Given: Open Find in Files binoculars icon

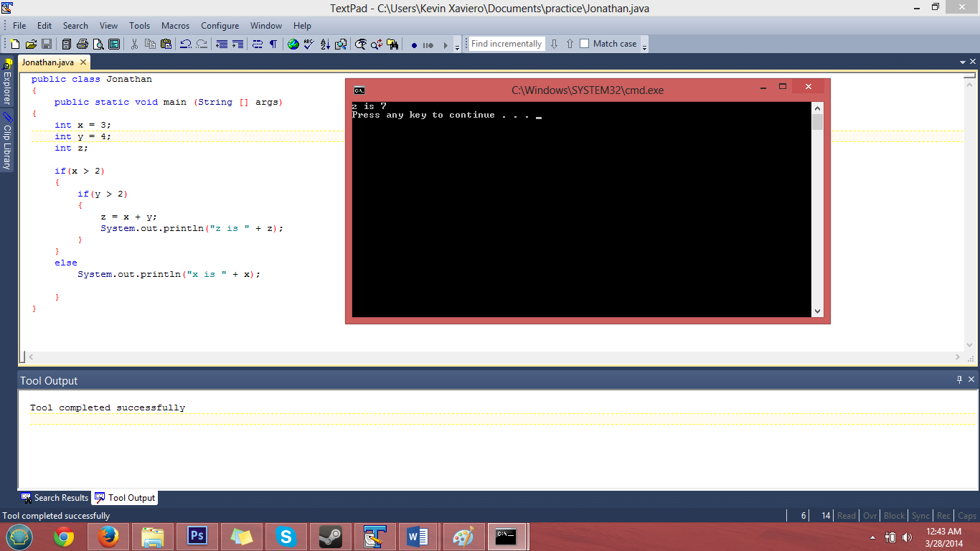Looking at the screenshot, I should [x=392, y=44].
